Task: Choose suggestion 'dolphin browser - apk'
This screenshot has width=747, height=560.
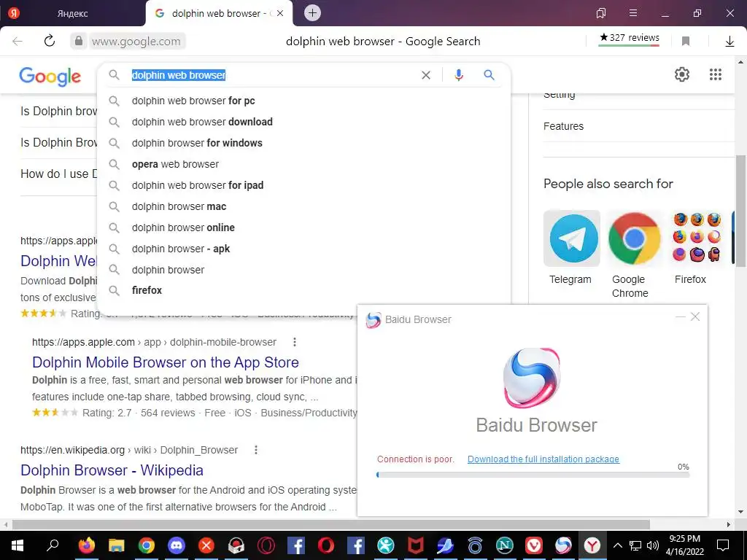Action: coord(304,249)
